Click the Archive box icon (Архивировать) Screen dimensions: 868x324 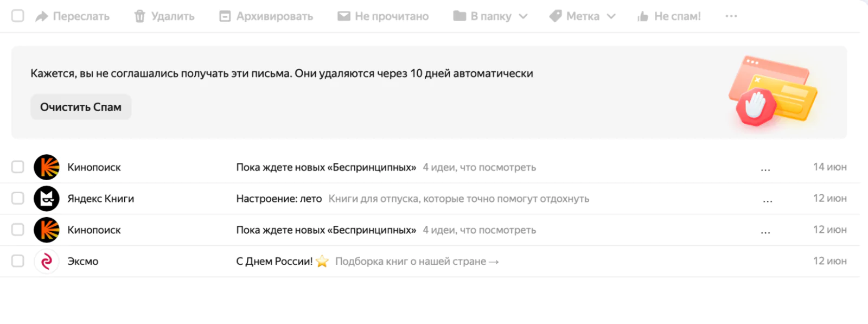(225, 16)
